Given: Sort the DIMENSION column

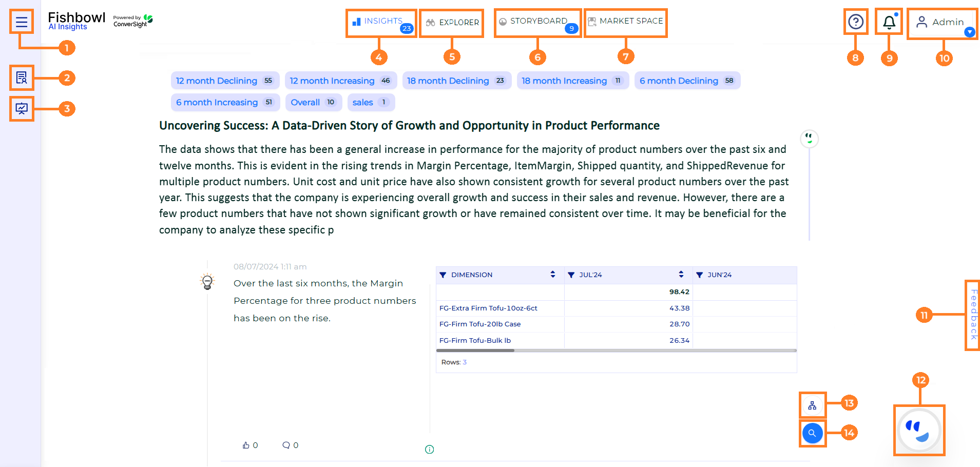Looking at the screenshot, I should (553, 275).
